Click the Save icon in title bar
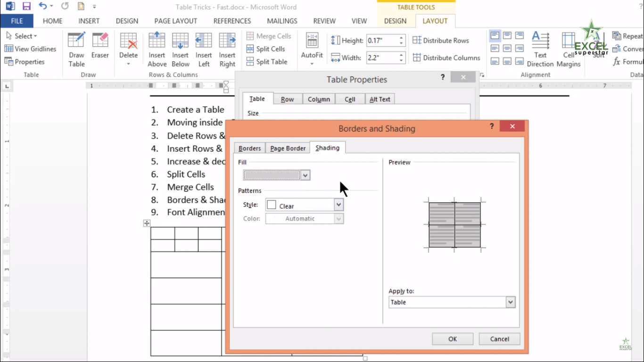Image resolution: width=644 pixels, height=362 pixels. [26, 7]
